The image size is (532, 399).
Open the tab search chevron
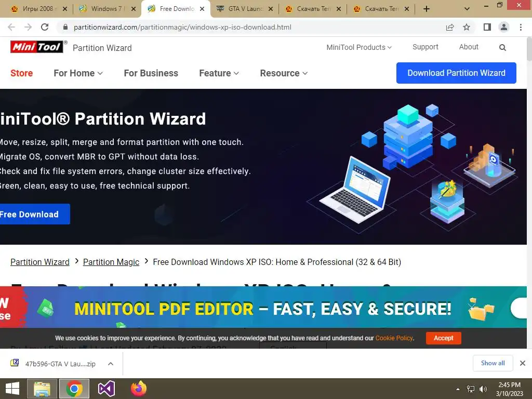pyautogui.click(x=467, y=9)
